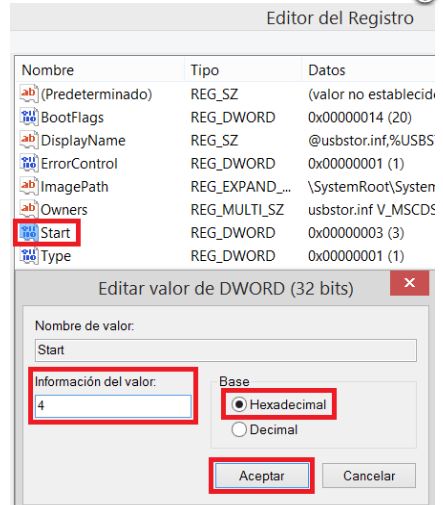Confirm the value with Aceptar
This screenshot has width=443, height=505.
262,476
